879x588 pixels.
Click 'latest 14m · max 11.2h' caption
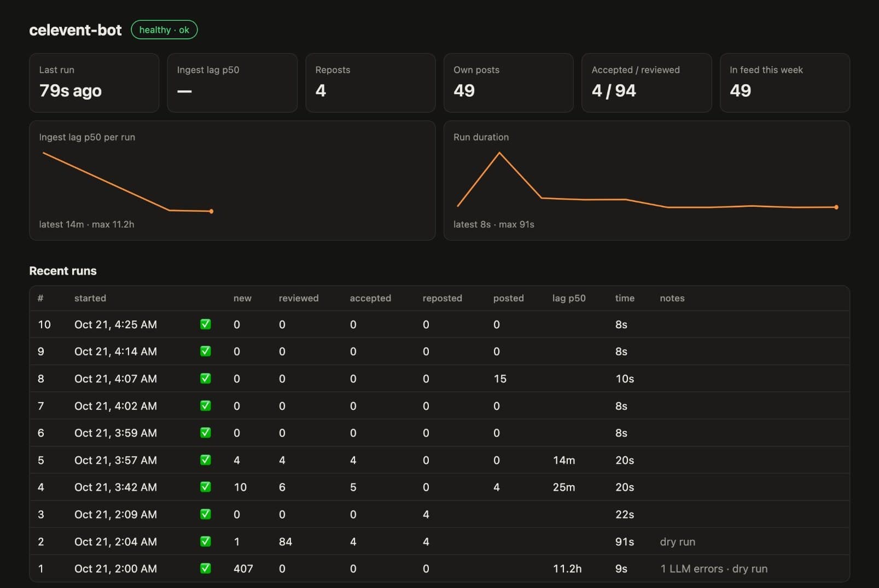[x=86, y=224]
